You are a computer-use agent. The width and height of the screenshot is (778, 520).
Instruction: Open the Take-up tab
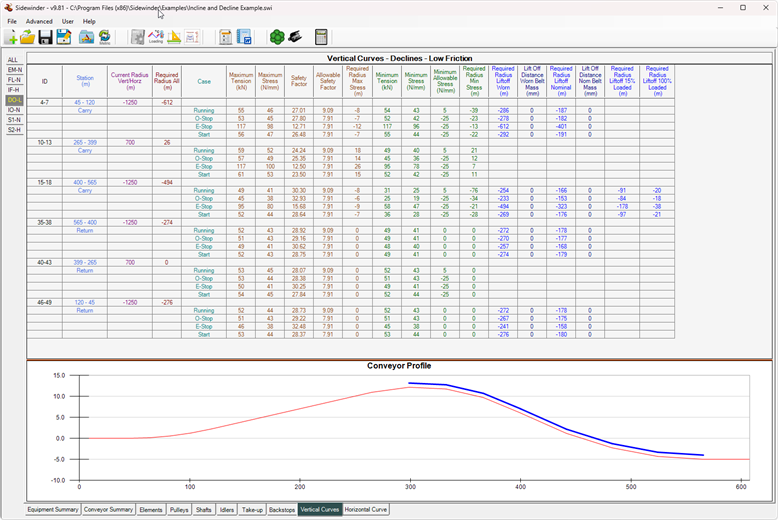tap(251, 509)
